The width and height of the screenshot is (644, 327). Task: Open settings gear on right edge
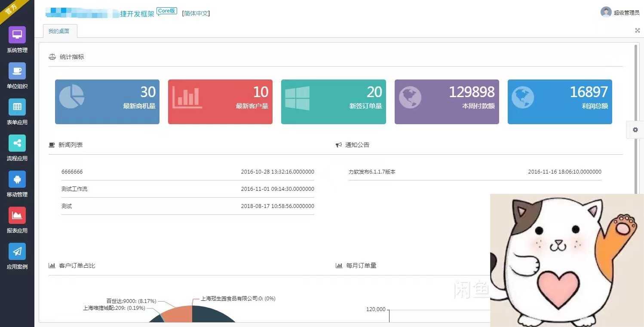[x=635, y=130]
